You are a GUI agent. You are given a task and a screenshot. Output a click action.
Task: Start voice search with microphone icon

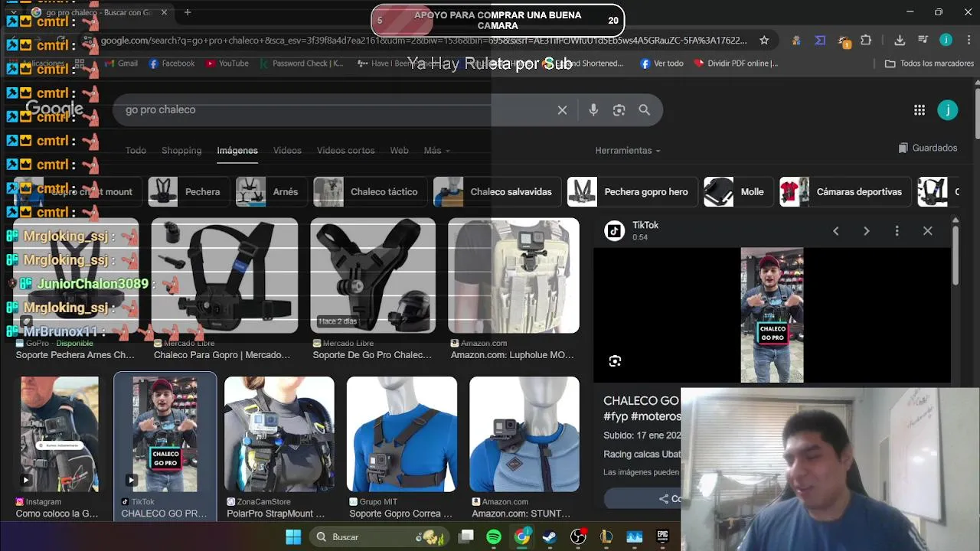tap(593, 110)
